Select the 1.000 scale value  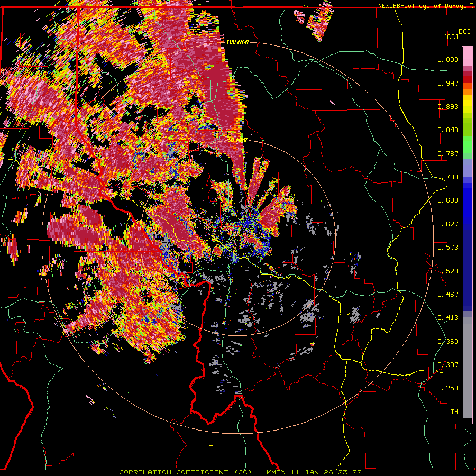click(x=448, y=59)
